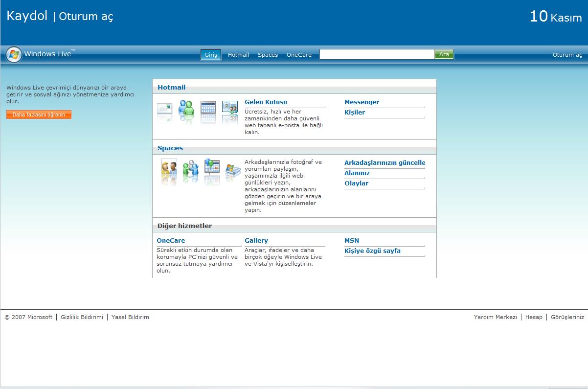Open the Kişiye özgü sayfa link
This screenshot has width=588, height=389.
click(x=372, y=251)
